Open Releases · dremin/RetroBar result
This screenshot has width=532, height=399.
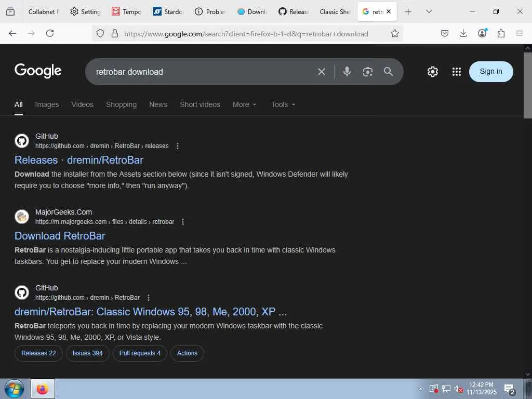click(x=79, y=160)
